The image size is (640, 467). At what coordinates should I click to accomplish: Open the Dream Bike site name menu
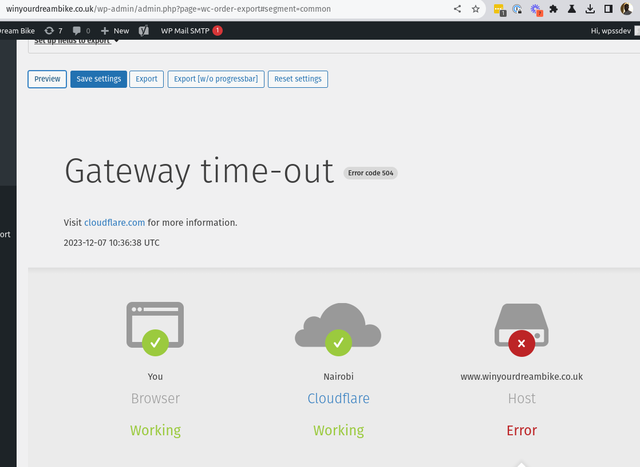click(17, 31)
